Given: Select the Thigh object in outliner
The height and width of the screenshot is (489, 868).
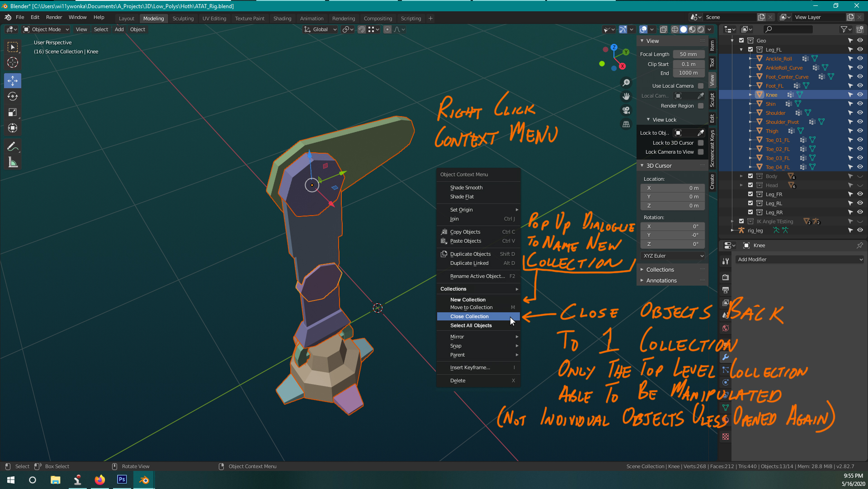Looking at the screenshot, I should (772, 131).
